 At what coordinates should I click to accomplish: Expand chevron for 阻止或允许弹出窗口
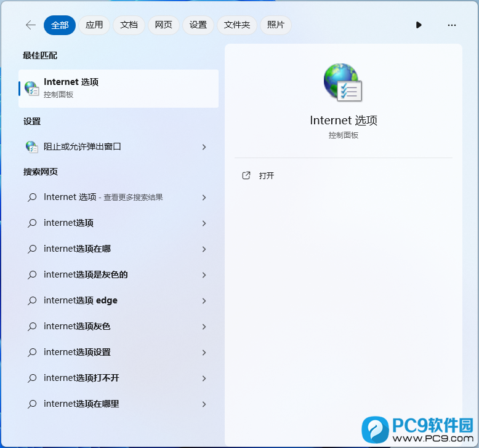coord(204,147)
